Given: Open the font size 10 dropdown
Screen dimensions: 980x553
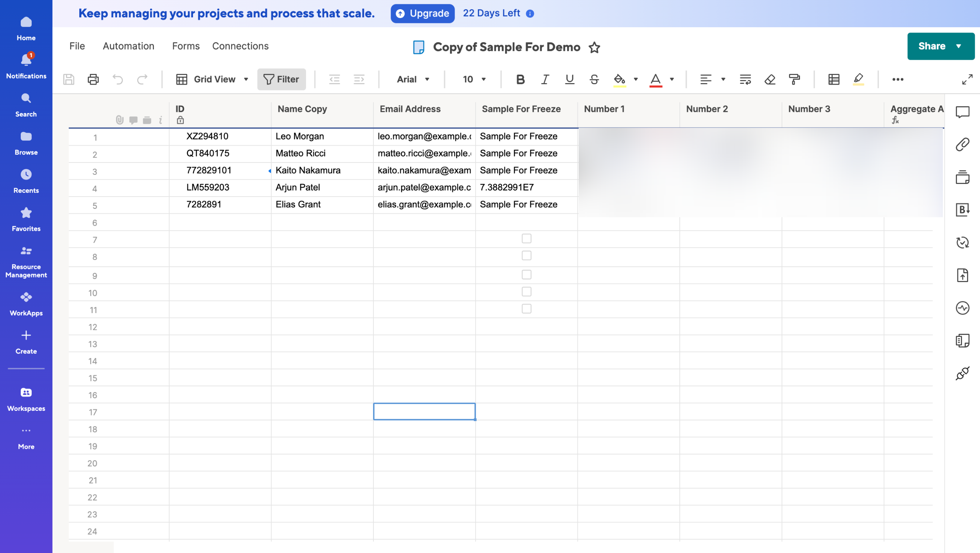Looking at the screenshot, I should pyautogui.click(x=474, y=79).
